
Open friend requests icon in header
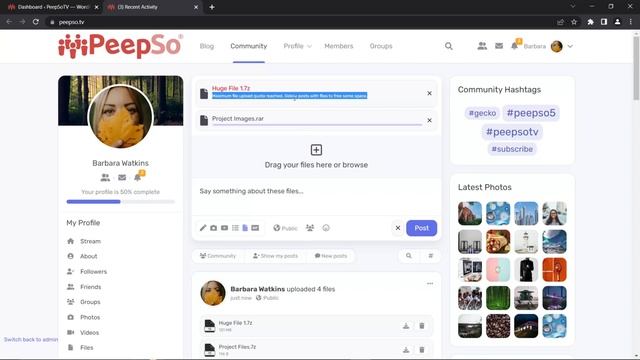(482, 46)
